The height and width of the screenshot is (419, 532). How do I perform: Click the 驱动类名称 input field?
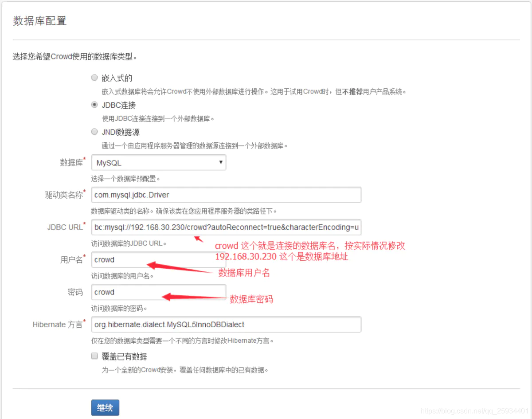coord(226,195)
